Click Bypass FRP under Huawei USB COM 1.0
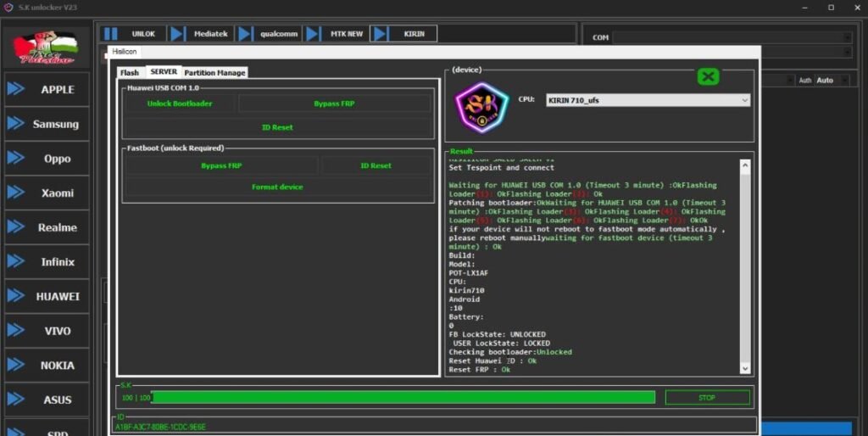Screen dimensions: 868x436 pyautogui.click(x=334, y=103)
